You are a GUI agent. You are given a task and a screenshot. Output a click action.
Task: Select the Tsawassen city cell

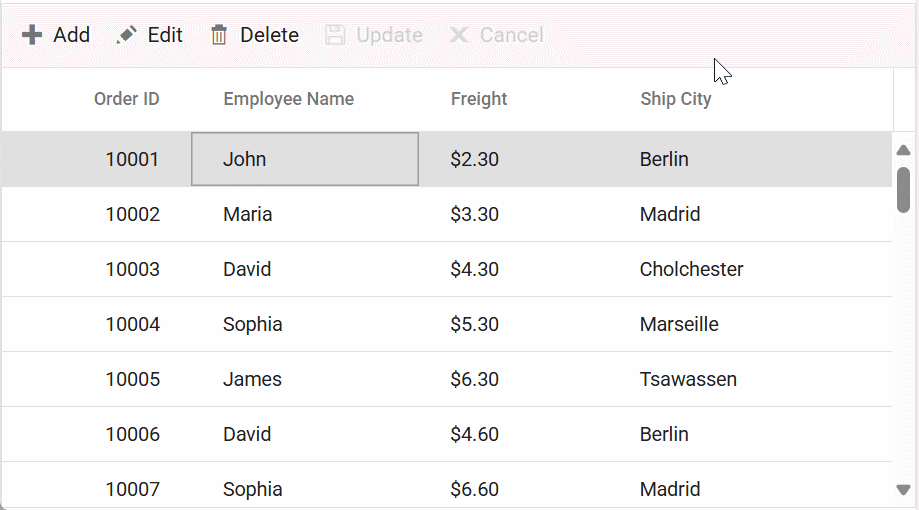point(688,379)
